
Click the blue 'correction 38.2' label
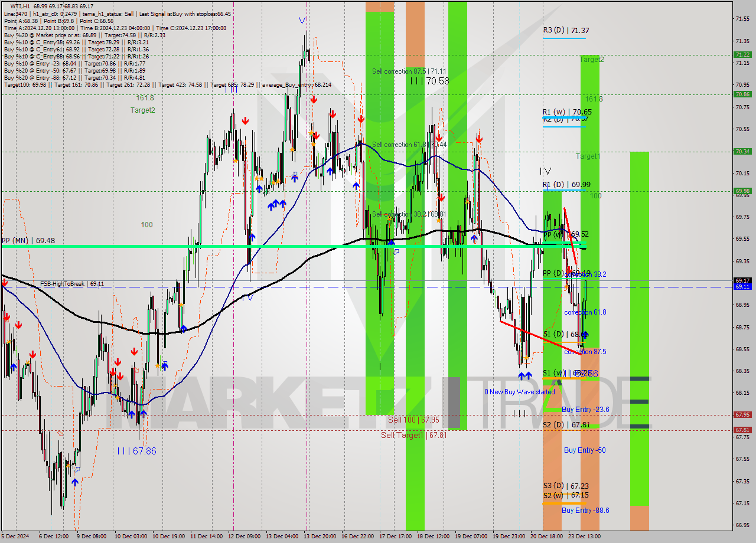585,274
